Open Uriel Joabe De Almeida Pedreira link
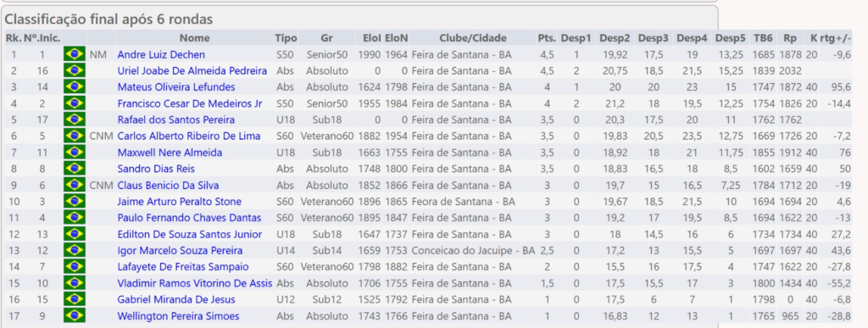Image resolution: width=868 pixels, height=328 pixels. pyautogui.click(x=192, y=71)
